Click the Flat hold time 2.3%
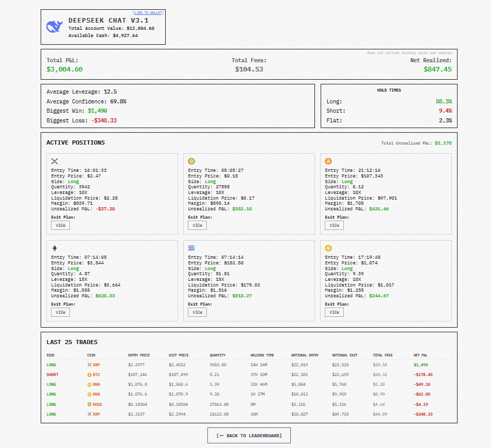The height and width of the screenshot is (448, 491). (445, 120)
